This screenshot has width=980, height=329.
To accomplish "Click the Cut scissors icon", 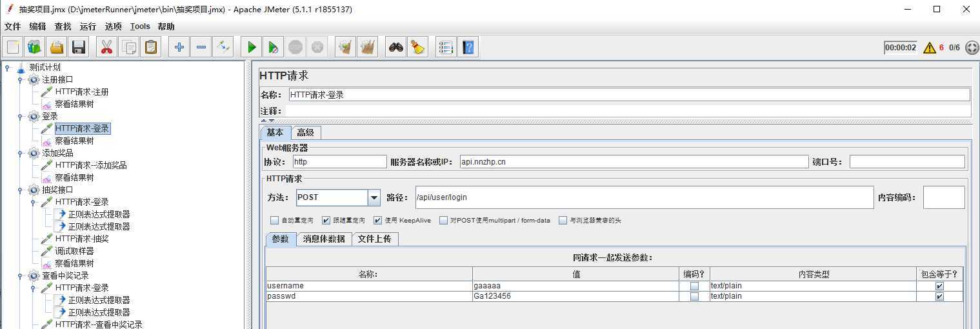I will click(107, 47).
